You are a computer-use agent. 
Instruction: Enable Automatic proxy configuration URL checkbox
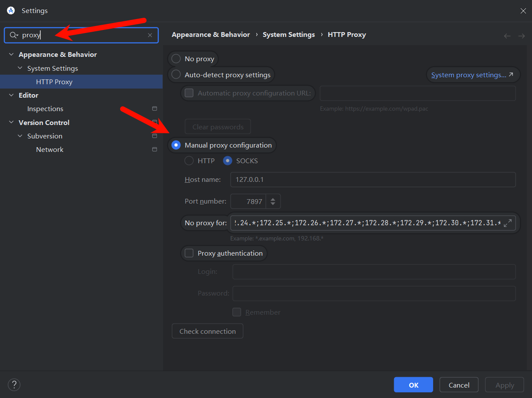[189, 93]
